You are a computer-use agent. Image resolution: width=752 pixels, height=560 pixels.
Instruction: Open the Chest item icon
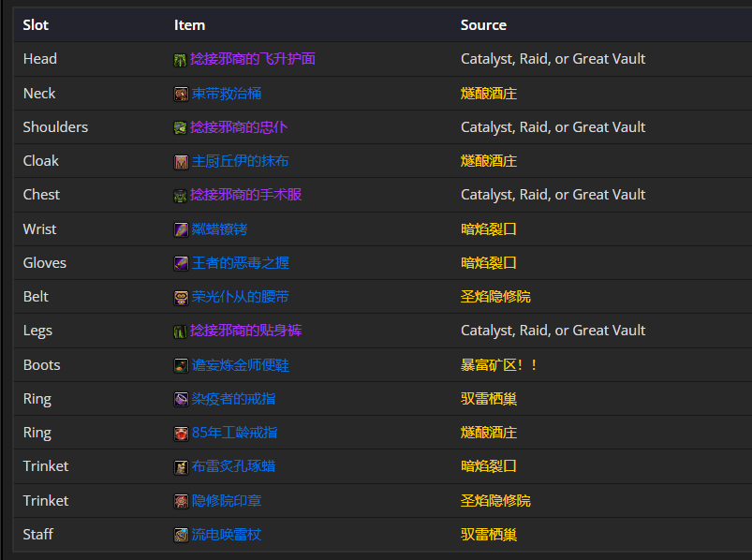click(181, 196)
